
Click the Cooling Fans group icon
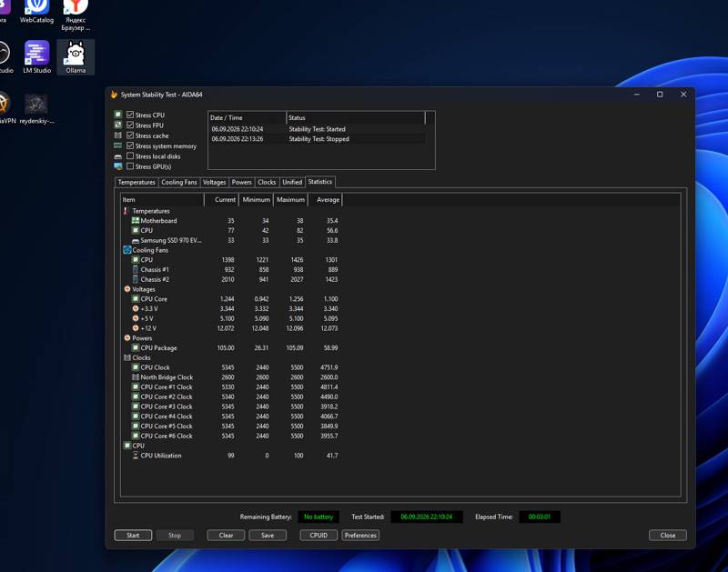click(126, 250)
